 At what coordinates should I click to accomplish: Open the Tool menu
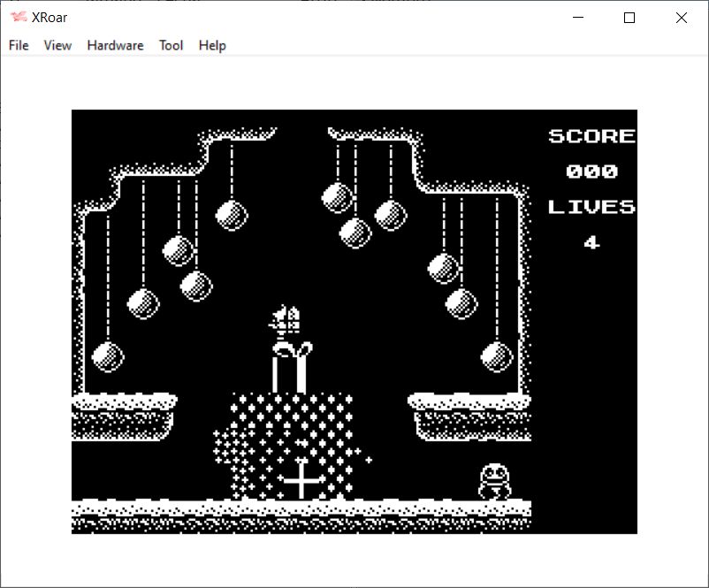(x=171, y=45)
